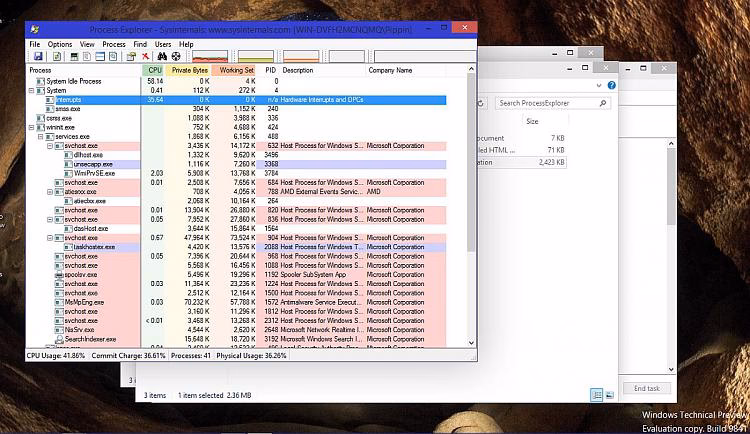Click the binoculars Find Handle or DLL icon
The height and width of the screenshot is (434, 750).
(162, 56)
